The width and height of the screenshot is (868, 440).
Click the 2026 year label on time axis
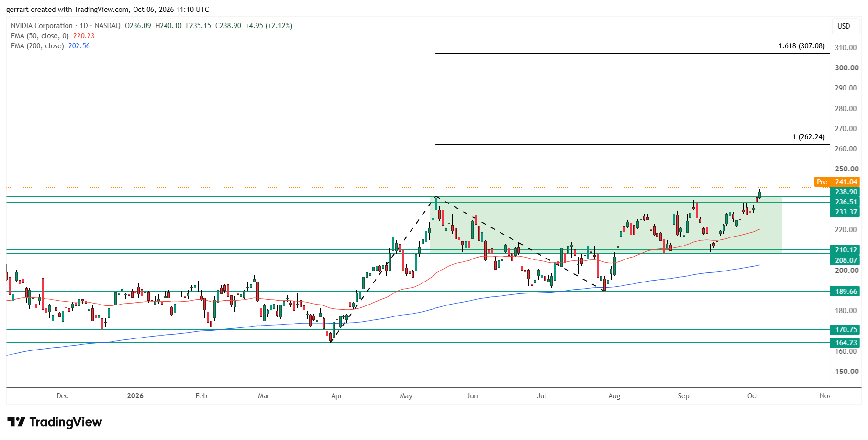[x=135, y=396]
